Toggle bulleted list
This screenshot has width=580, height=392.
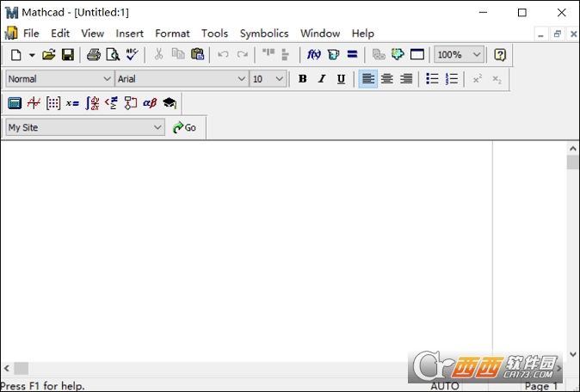(432, 79)
